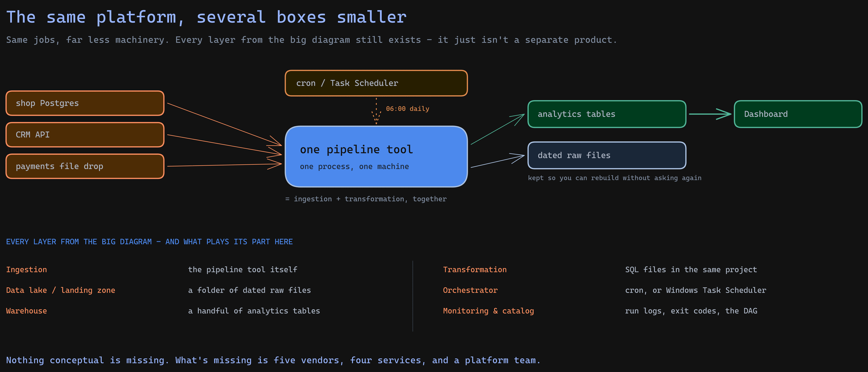Image resolution: width=868 pixels, height=372 pixels.
Task: Click 'SQL files in the same project' text
Action: (x=691, y=270)
